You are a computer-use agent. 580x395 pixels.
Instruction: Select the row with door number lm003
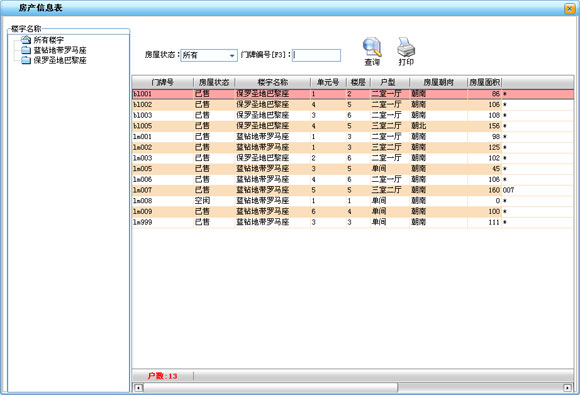(353, 158)
